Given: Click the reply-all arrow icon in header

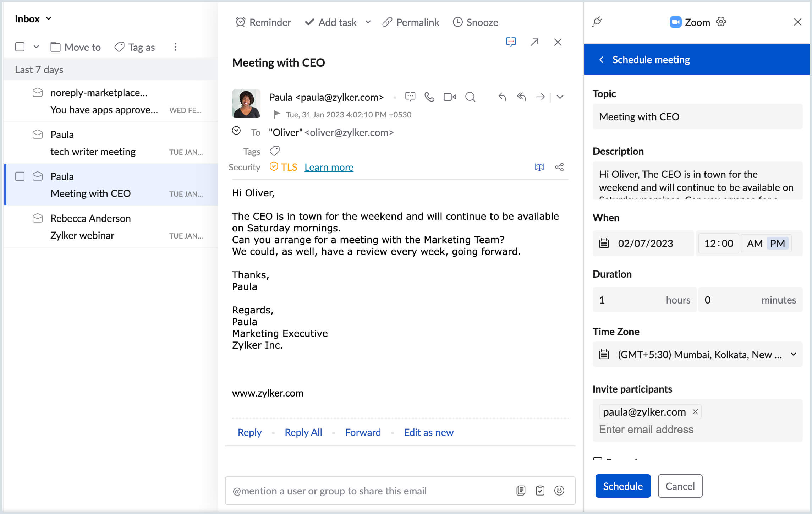Looking at the screenshot, I should coord(521,97).
